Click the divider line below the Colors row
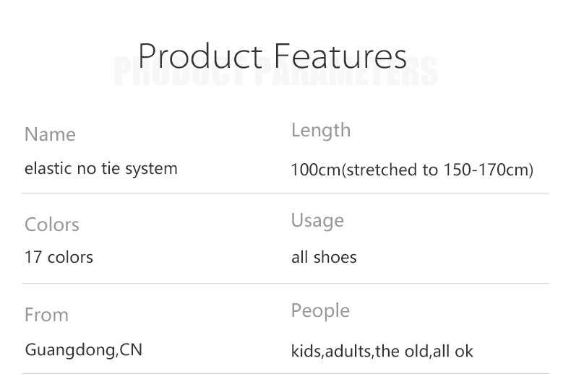 285,284
